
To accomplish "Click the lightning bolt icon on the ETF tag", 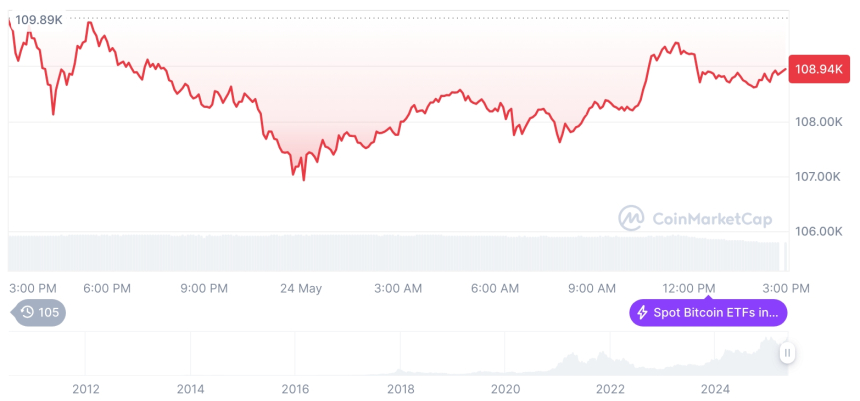I will coord(642,313).
